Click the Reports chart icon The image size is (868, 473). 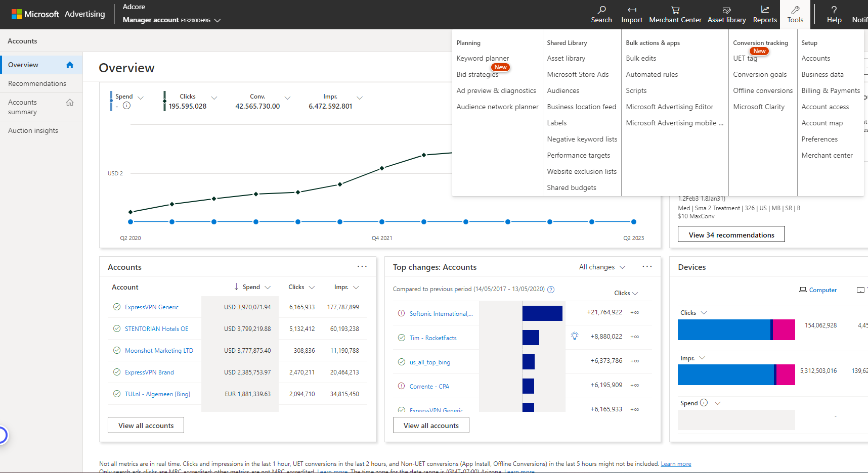(x=765, y=11)
